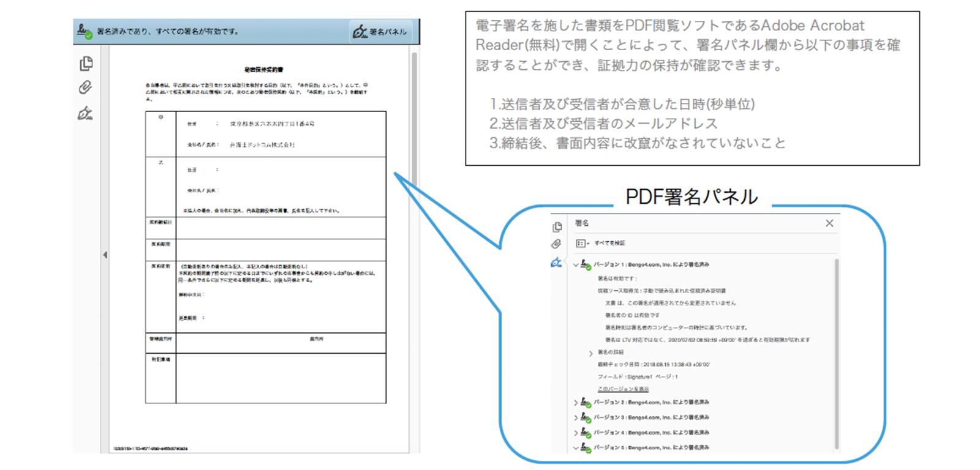Click the address 東京都港区六本木 in the document
The height and width of the screenshot is (470, 980).
click(x=272, y=124)
